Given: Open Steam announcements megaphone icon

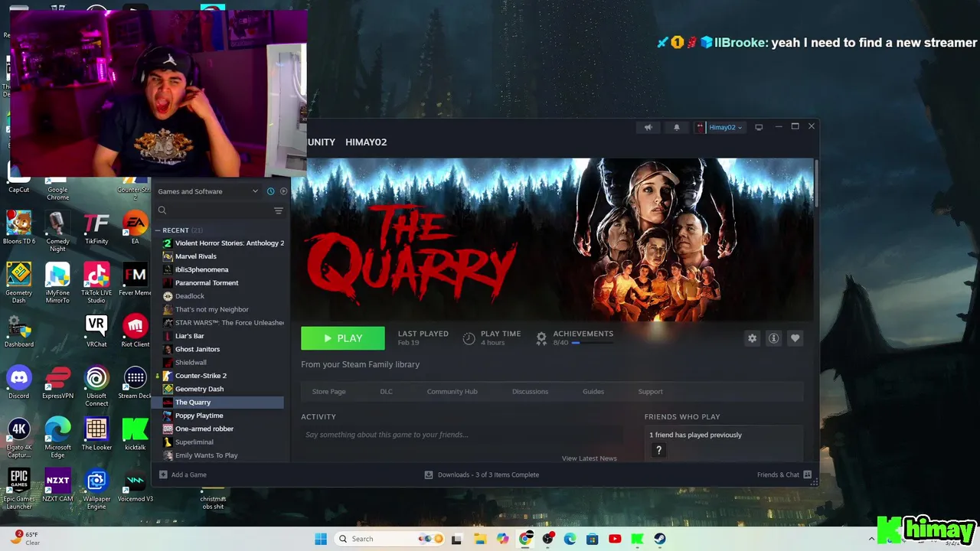Looking at the screenshot, I should [x=648, y=127].
